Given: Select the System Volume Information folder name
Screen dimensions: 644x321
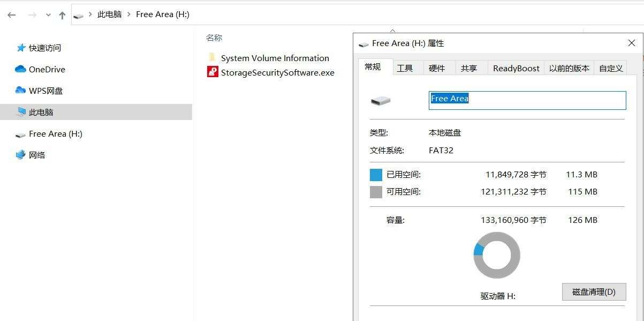Looking at the screenshot, I should (x=275, y=58).
